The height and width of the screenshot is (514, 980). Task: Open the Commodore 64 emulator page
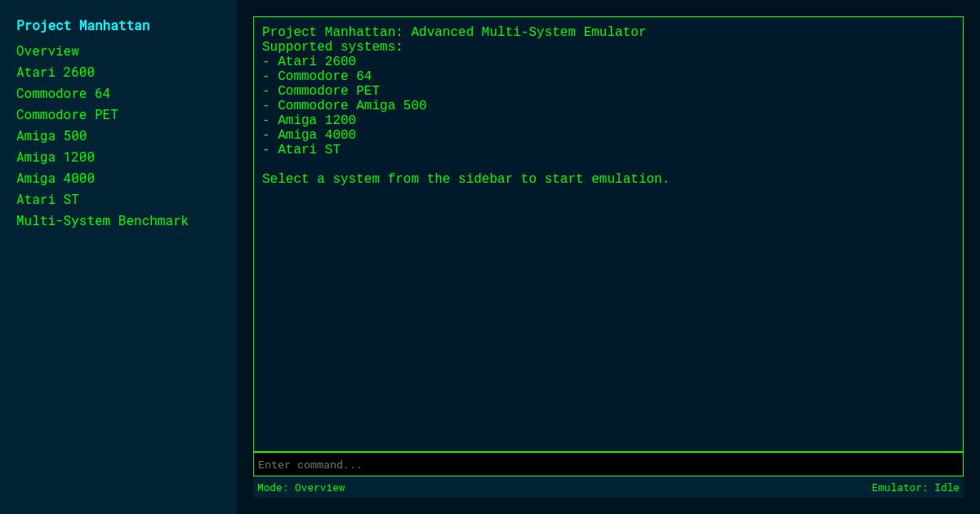[63, 94]
